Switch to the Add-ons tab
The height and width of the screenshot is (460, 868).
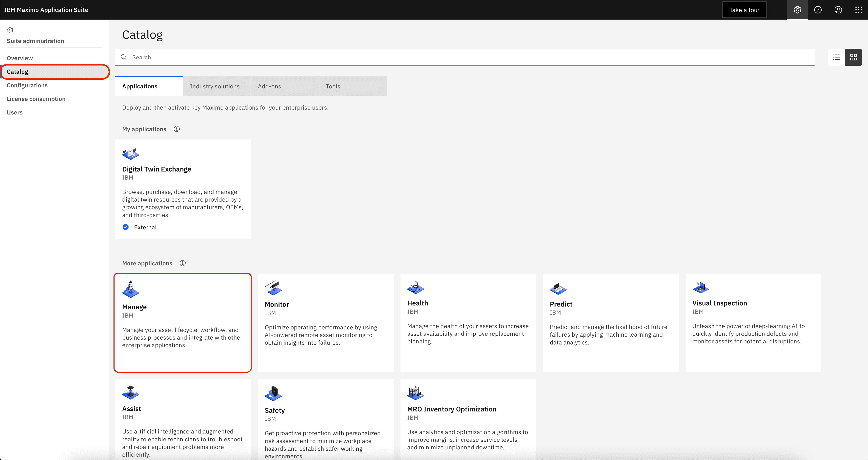[285, 86]
